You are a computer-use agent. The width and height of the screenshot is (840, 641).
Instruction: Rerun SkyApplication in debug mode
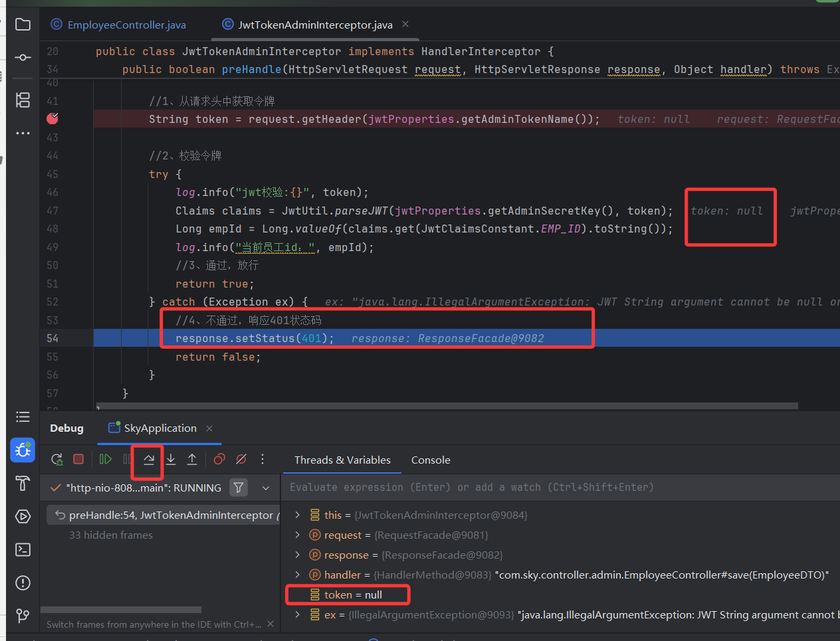pyautogui.click(x=57, y=459)
